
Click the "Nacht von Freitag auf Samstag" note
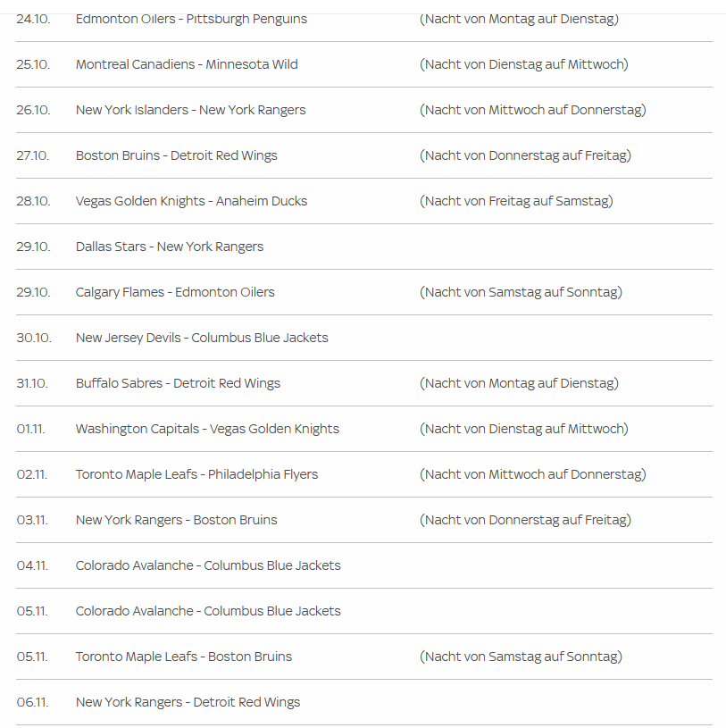[516, 201]
